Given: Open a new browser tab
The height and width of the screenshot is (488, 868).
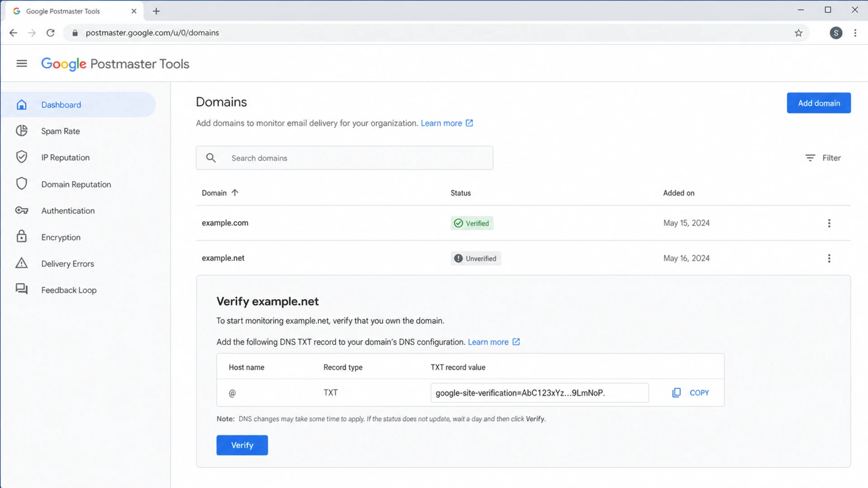Looking at the screenshot, I should pos(156,11).
